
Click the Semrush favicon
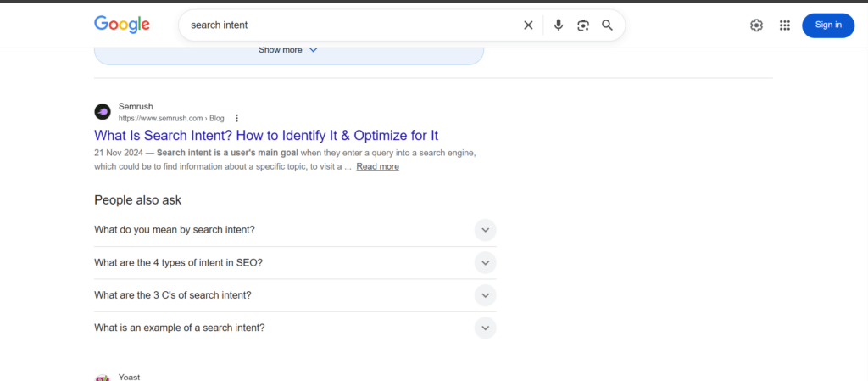click(103, 112)
